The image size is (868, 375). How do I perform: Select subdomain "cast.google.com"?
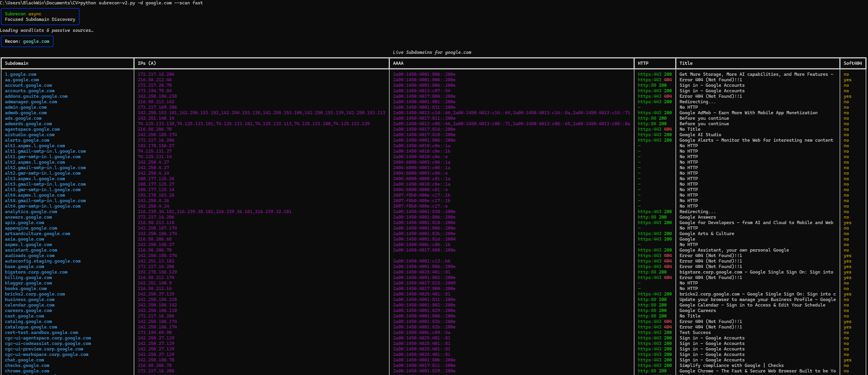[24, 316]
